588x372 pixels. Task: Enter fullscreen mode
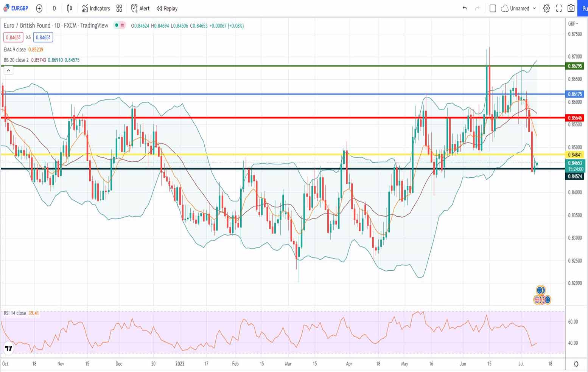(x=559, y=8)
